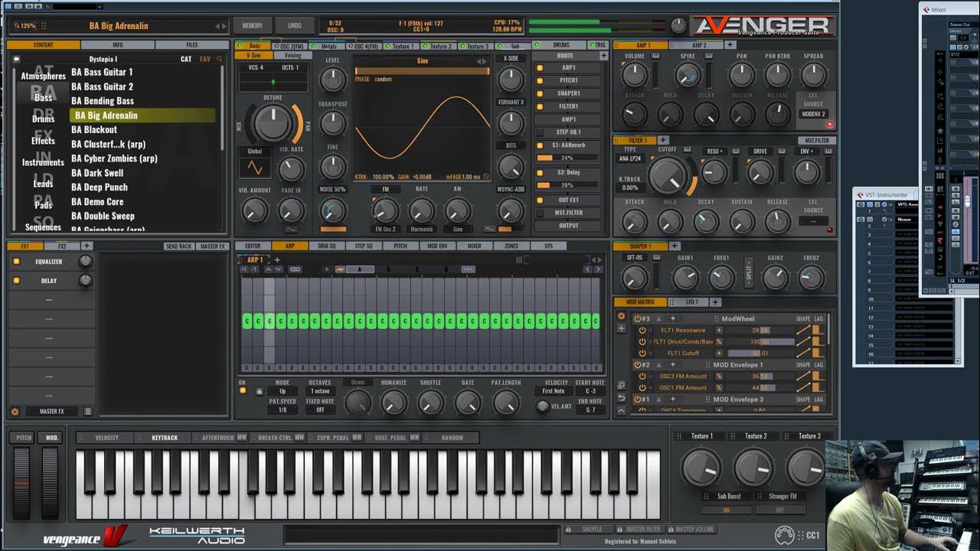This screenshot has height=551, width=980.
Task: Click the Sub Boost ON button
Action: click(x=727, y=510)
